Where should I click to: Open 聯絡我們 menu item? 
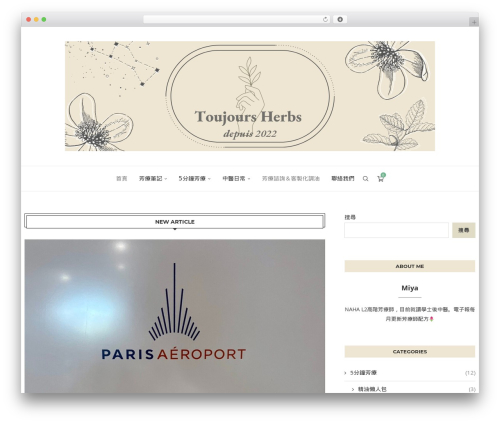pos(343,179)
